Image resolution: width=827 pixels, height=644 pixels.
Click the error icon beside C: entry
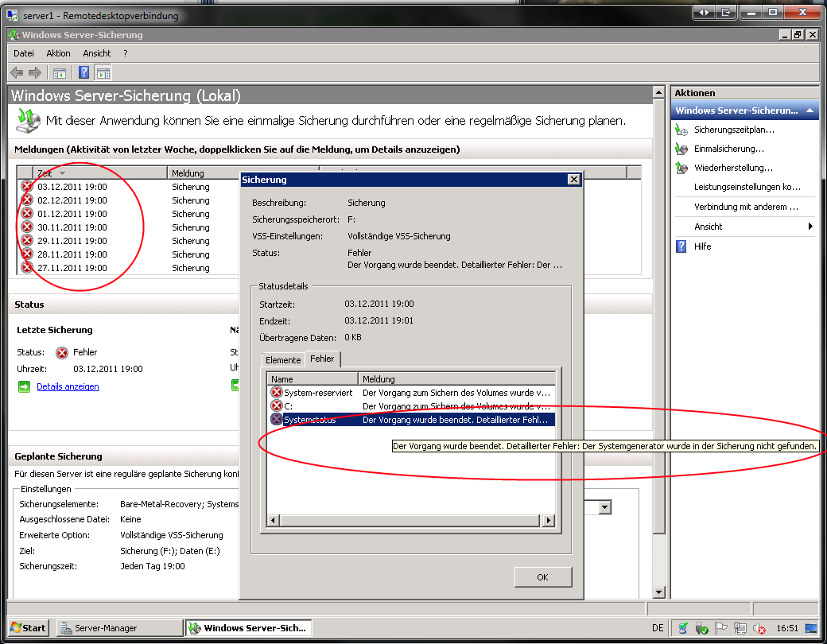point(277,406)
